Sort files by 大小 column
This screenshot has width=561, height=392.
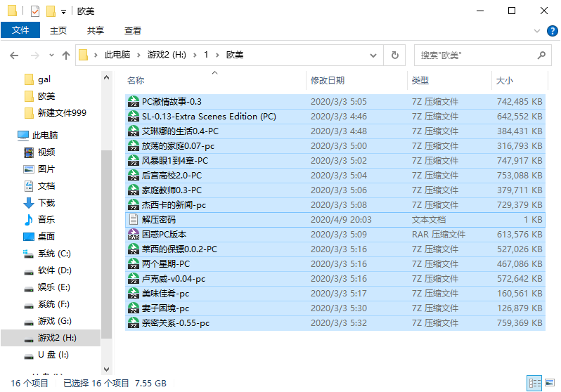pyautogui.click(x=505, y=81)
